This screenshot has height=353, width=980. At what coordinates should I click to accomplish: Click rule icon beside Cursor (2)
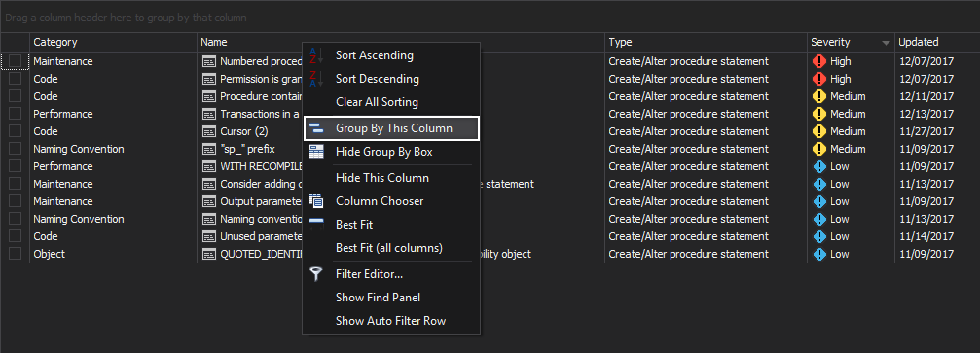(x=209, y=131)
